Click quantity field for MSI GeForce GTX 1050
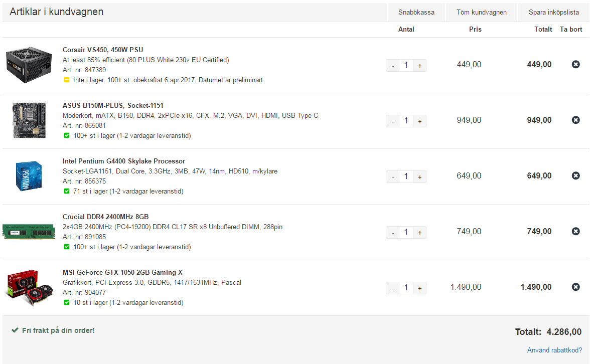590x364 pixels. [406, 288]
